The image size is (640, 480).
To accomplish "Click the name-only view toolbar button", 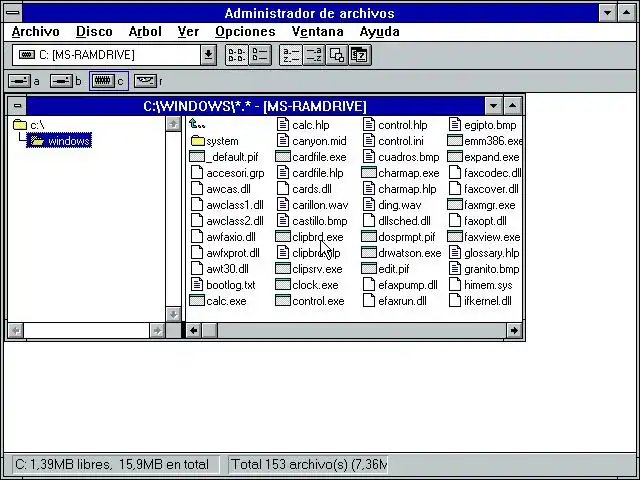I will pos(237,55).
